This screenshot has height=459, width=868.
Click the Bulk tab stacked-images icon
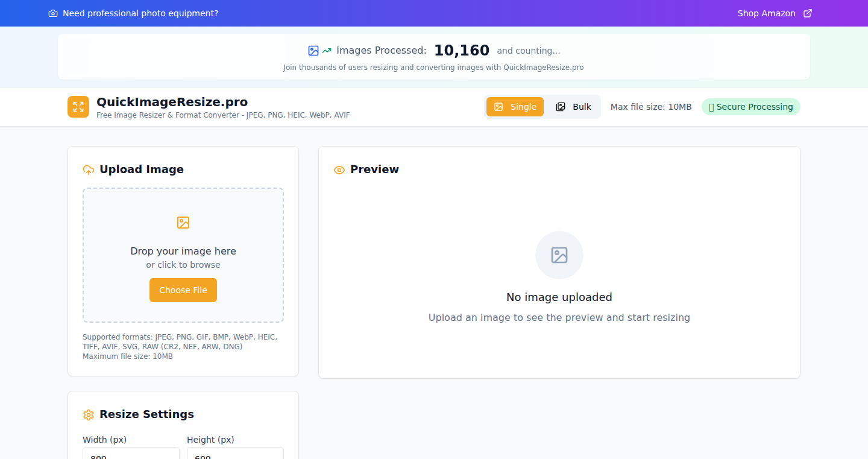[561, 107]
